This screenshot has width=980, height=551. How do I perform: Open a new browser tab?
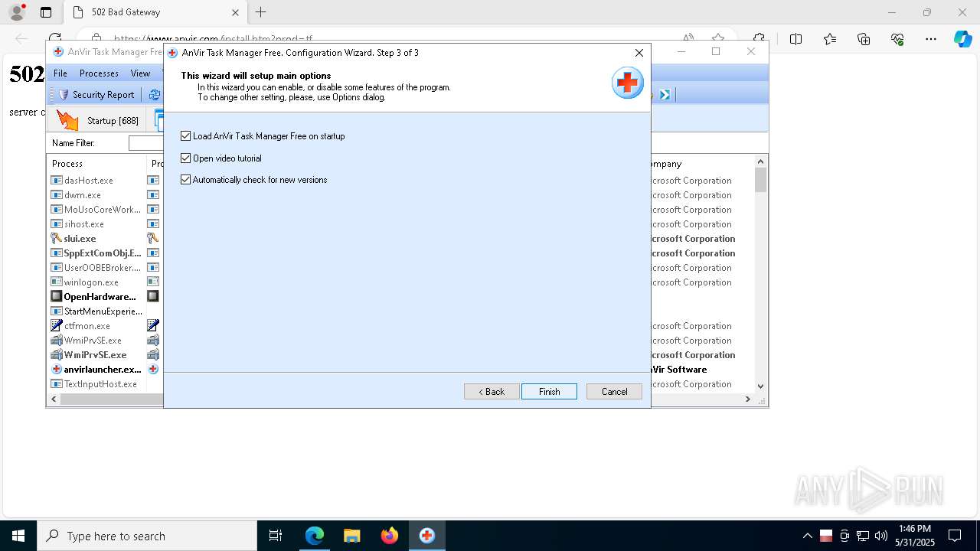click(x=261, y=12)
